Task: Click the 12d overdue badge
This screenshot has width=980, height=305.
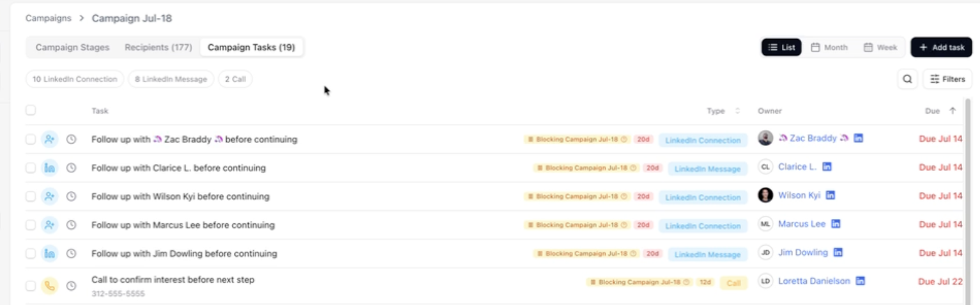Action: [705, 282]
